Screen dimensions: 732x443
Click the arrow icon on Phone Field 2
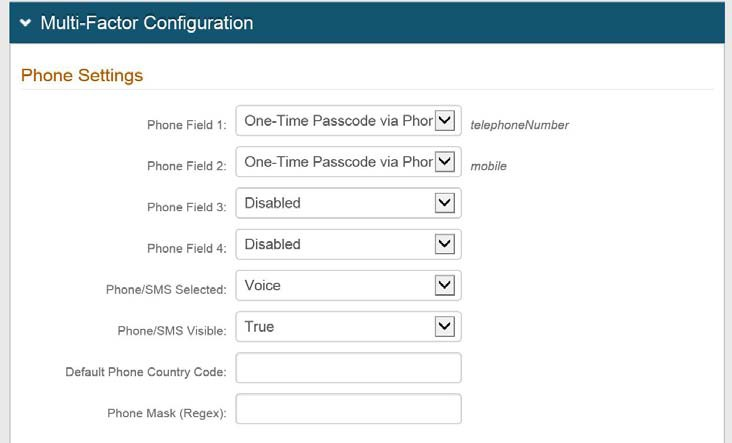point(446,162)
